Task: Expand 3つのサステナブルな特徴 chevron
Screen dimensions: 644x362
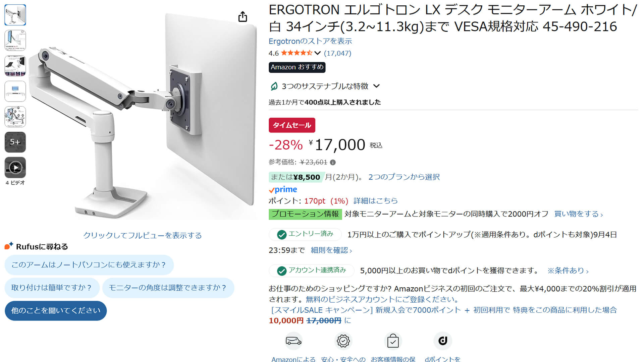Action: [x=377, y=86]
